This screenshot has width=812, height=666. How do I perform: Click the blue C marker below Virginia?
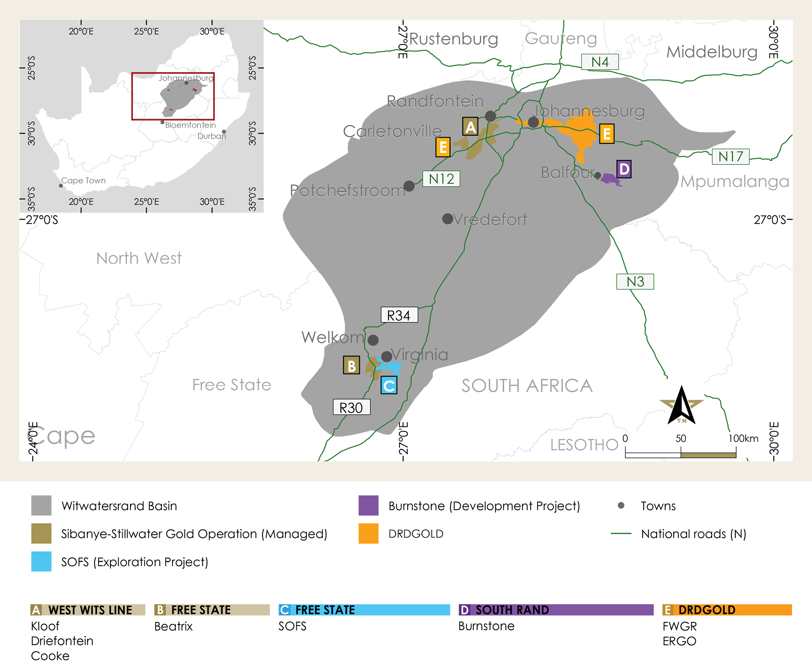point(389,385)
